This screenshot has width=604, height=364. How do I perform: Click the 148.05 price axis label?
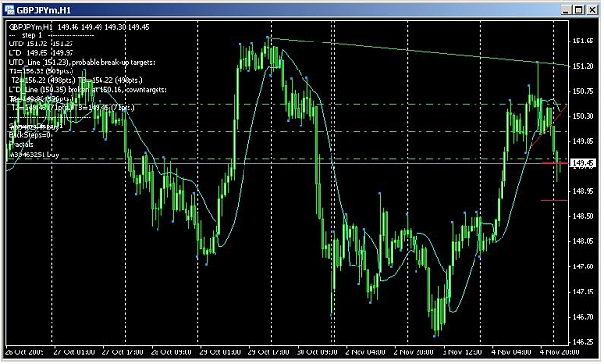click(x=583, y=241)
